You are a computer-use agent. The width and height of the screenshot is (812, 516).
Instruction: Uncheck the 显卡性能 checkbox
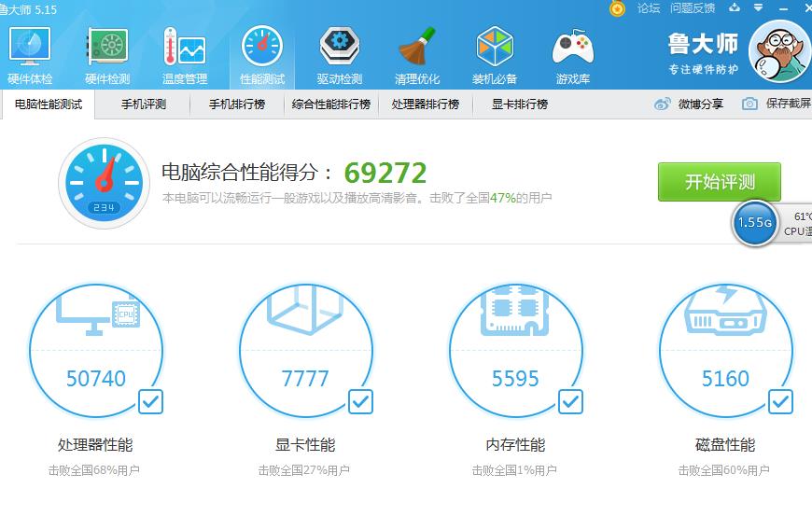360,401
